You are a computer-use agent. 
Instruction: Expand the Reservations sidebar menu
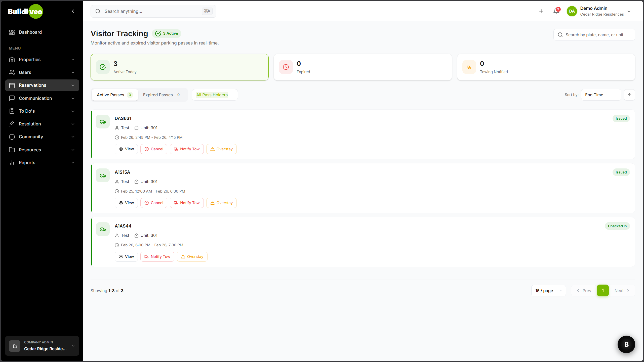pos(42,85)
